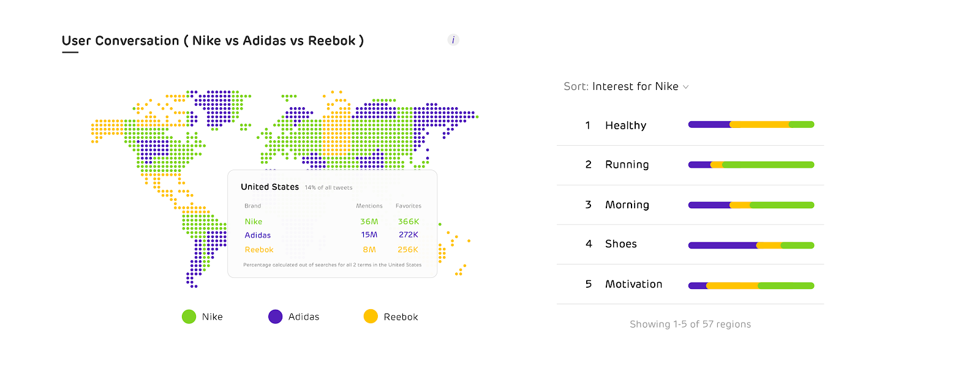Toggle the yellow Reebok legend dot
The height and width of the screenshot is (371, 980).
371,317
